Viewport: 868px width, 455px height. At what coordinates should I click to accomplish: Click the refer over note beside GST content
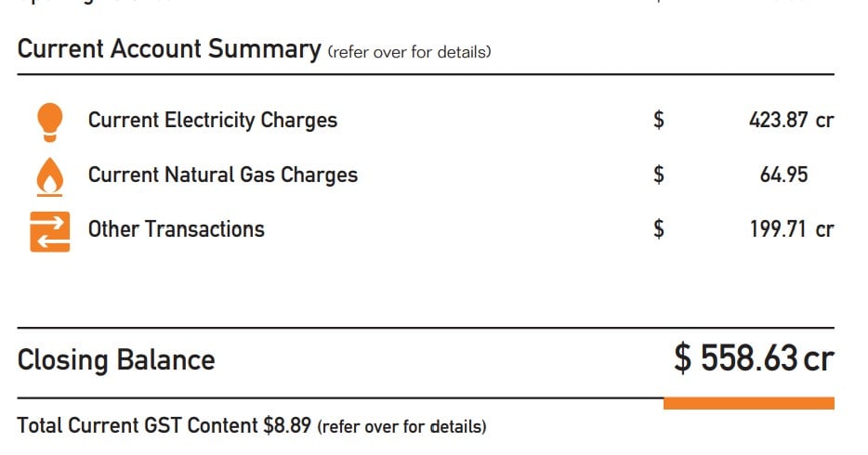pyautogui.click(x=401, y=427)
